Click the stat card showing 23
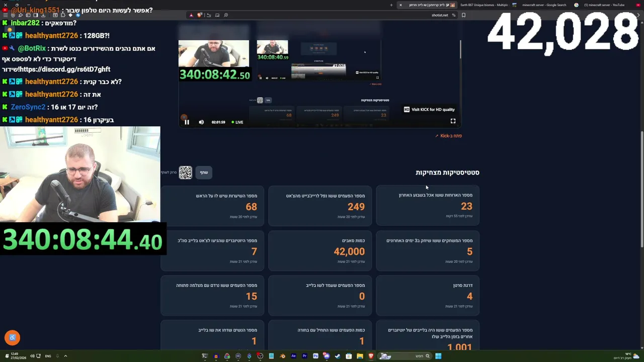The height and width of the screenshot is (362, 644). [x=428, y=205]
